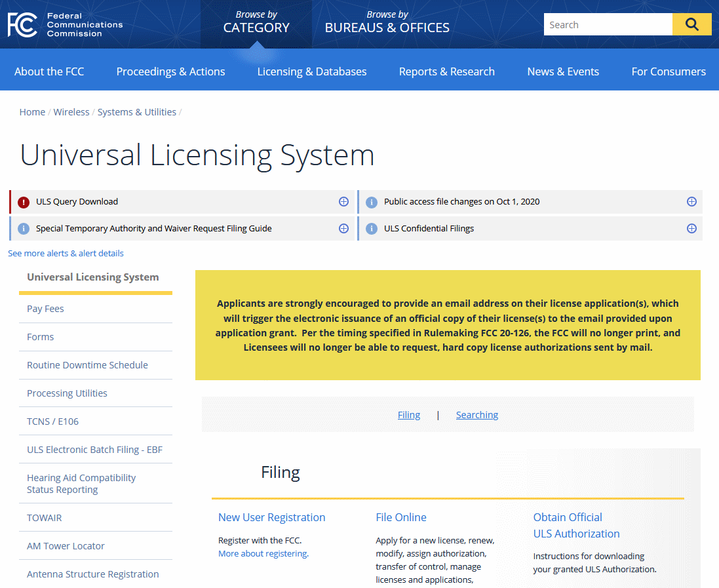Screen dimensions: 719x588
Task: Open the Reports & Research nav item
Action: (x=446, y=71)
